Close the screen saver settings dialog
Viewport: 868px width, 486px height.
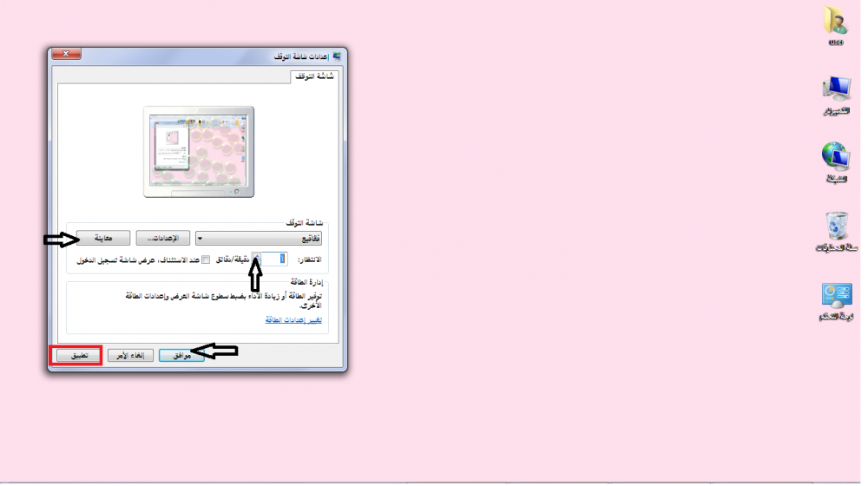tap(66, 55)
